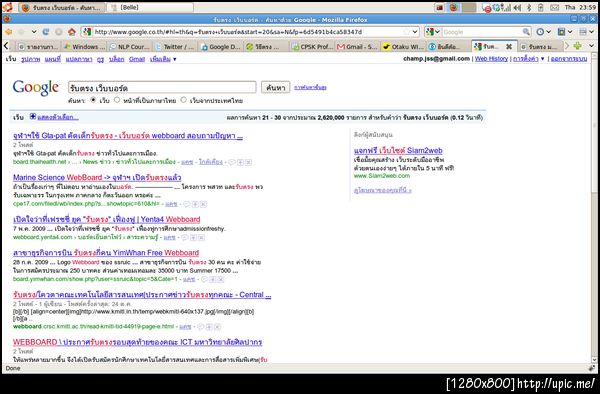
Task: Click the scrollbar down arrow
Action: click(594, 360)
